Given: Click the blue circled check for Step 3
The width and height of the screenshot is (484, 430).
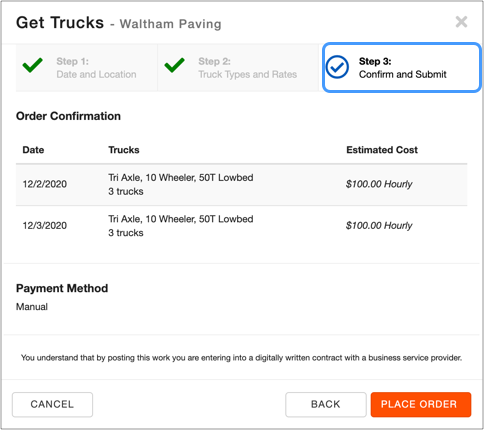Looking at the screenshot, I should [x=337, y=67].
